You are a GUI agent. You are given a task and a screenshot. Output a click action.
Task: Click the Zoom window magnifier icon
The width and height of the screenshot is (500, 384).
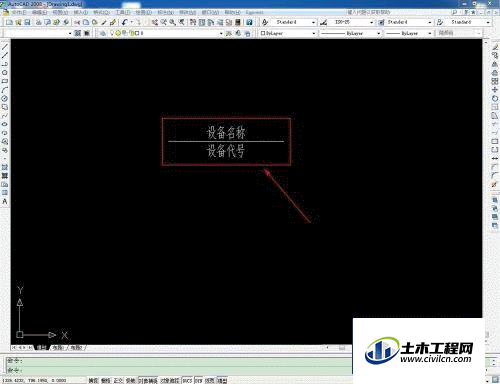pyautogui.click(x=172, y=22)
